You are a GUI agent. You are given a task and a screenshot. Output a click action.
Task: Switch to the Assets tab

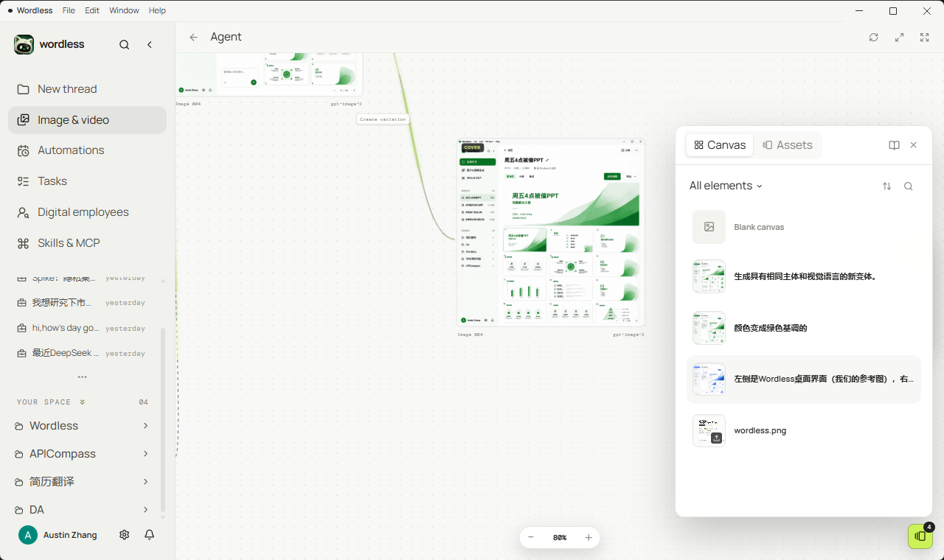788,145
